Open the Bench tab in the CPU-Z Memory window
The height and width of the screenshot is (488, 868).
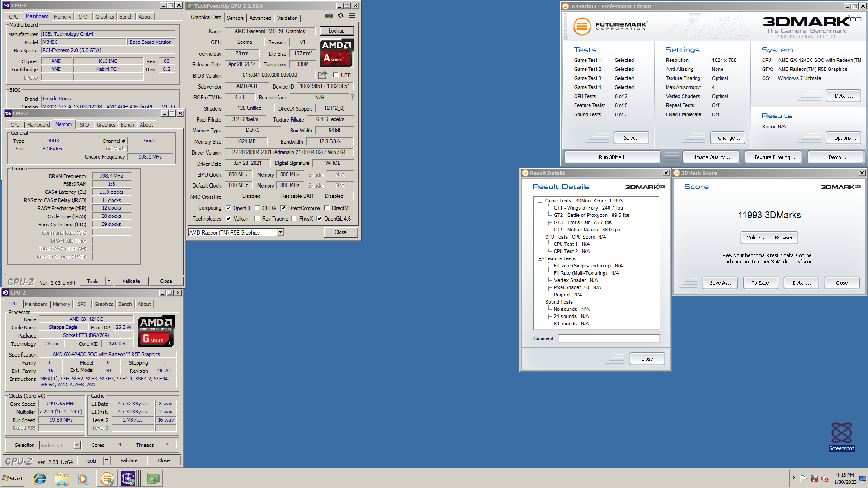(127, 125)
